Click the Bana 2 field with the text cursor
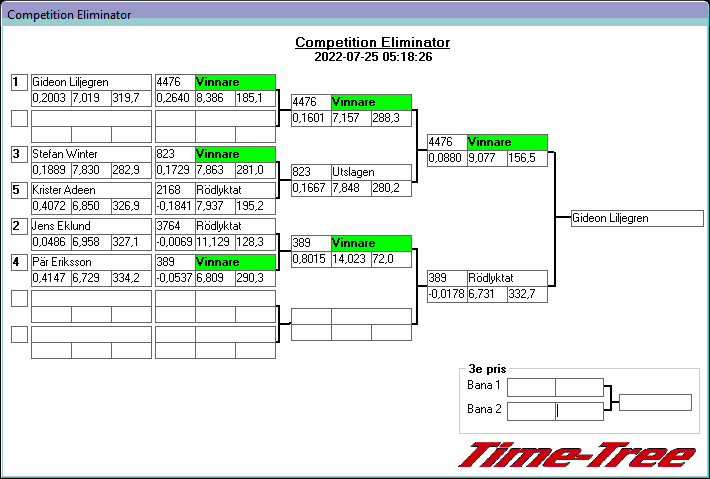 coord(580,411)
